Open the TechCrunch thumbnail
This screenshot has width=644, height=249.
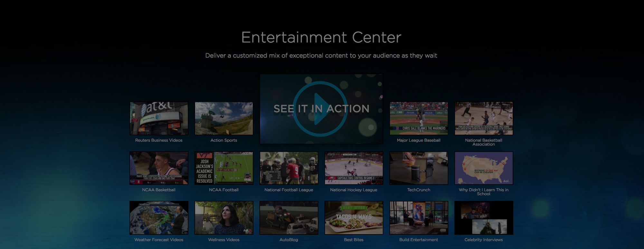[419, 168]
